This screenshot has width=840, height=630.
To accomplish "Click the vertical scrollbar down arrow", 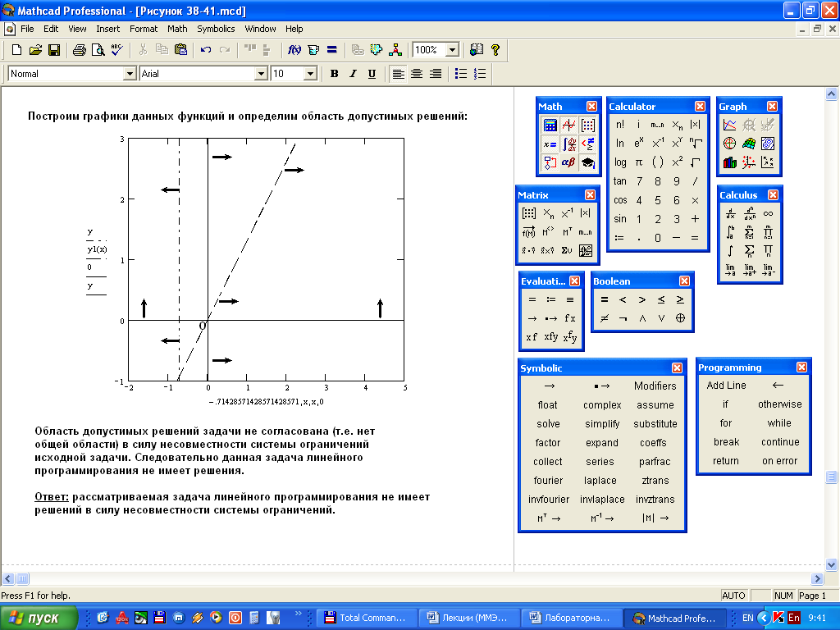I will tap(832, 564).
